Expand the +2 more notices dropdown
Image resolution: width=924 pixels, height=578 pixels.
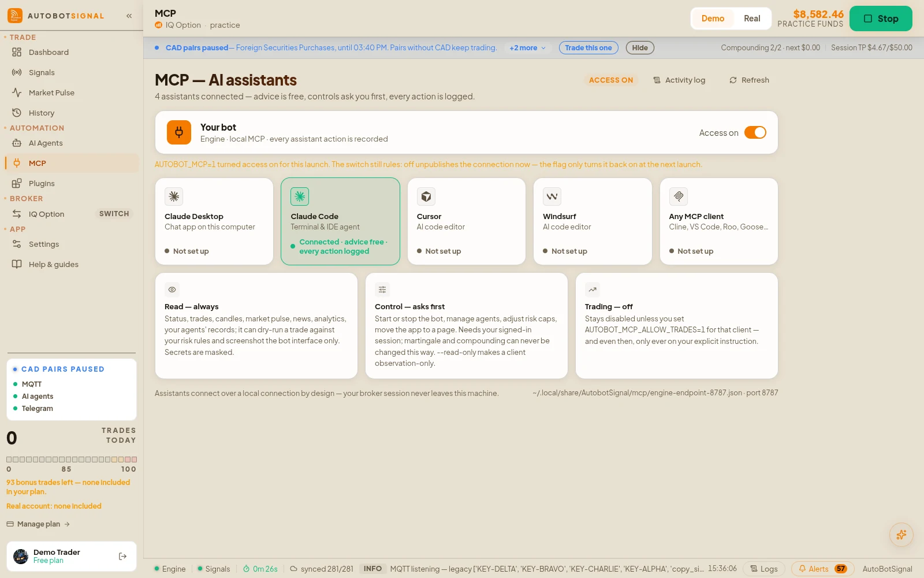(527, 48)
